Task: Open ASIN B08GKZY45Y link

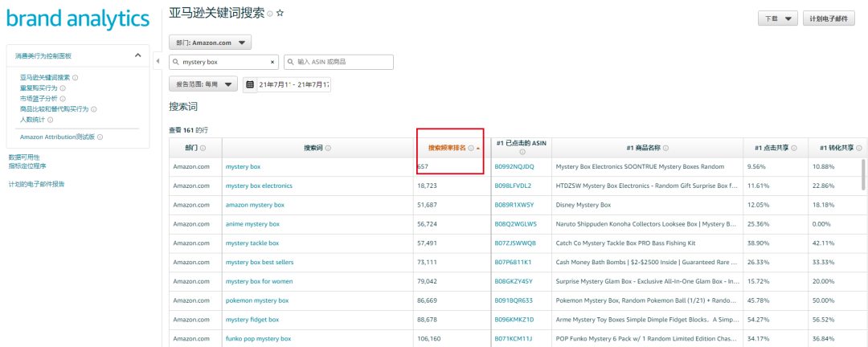Action: 513,281
